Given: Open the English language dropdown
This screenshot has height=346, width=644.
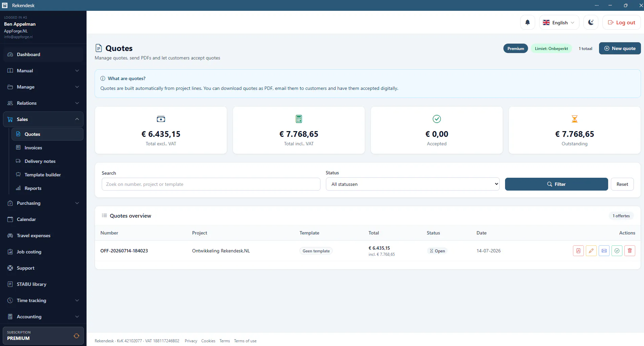Looking at the screenshot, I should click(x=559, y=22).
